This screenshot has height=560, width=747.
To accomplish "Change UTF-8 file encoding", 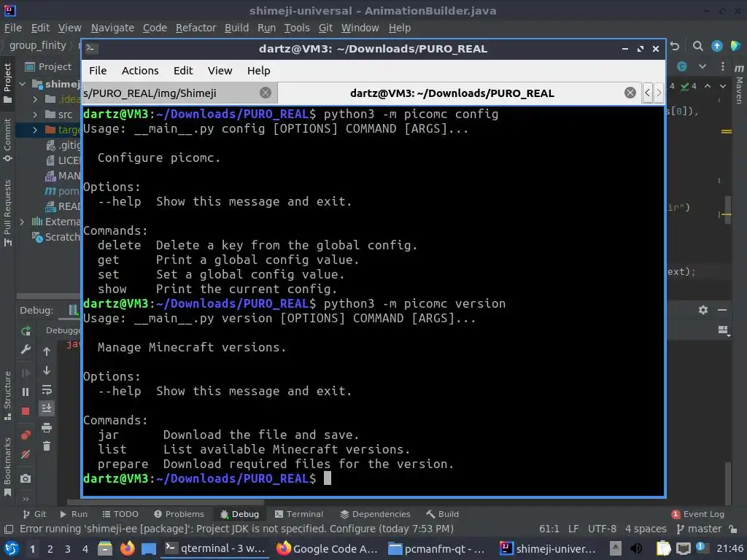I will (x=602, y=529).
